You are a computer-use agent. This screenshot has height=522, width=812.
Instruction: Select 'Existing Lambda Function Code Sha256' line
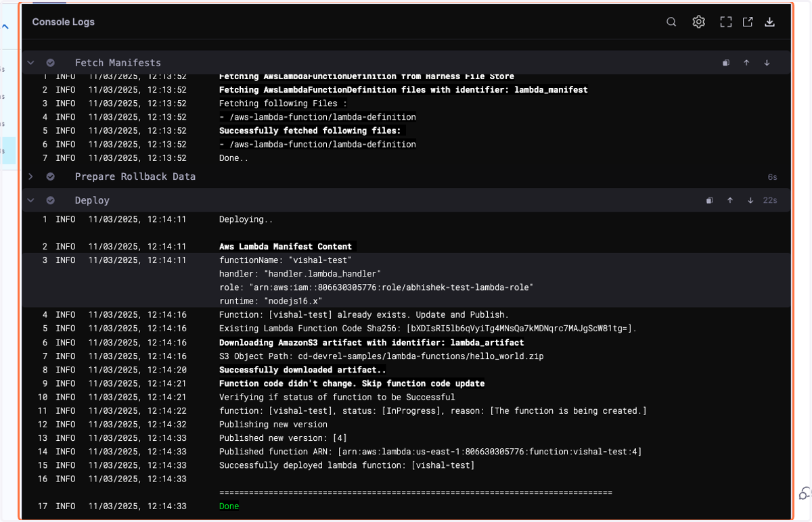[x=428, y=329]
